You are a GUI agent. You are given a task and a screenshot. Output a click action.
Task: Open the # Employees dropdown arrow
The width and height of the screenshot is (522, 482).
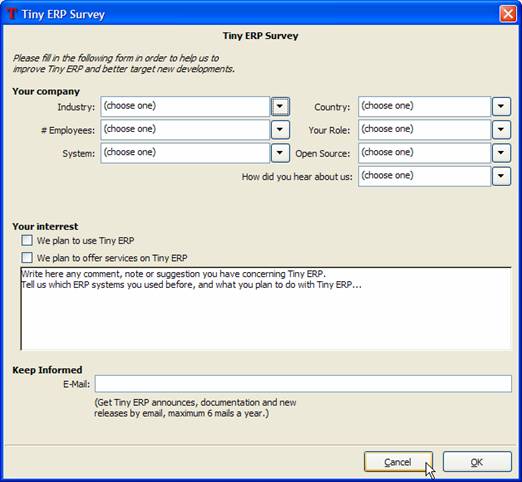pos(280,130)
